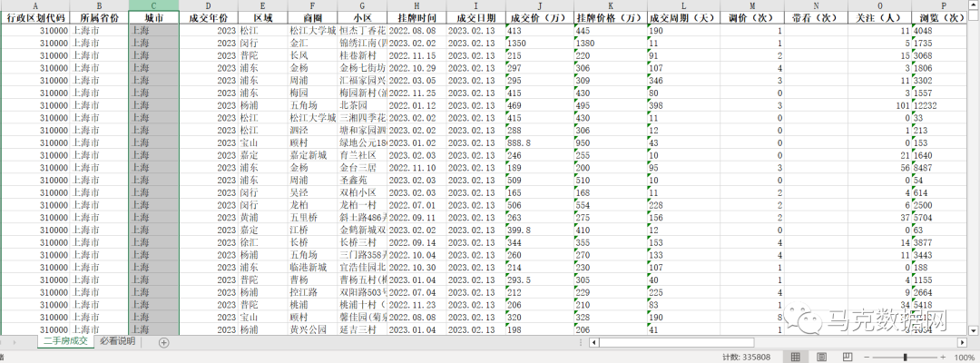Select the 小区 header cell

point(362,18)
